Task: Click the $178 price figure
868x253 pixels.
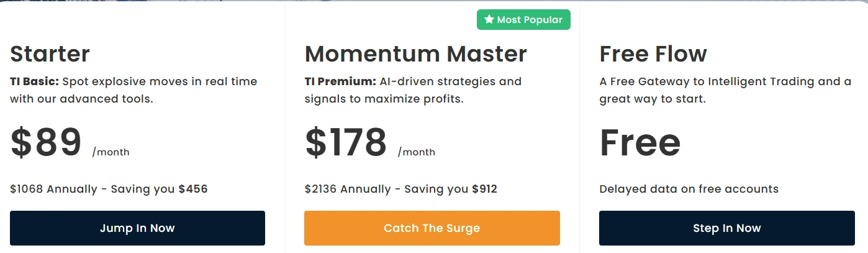Action: coord(346,142)
